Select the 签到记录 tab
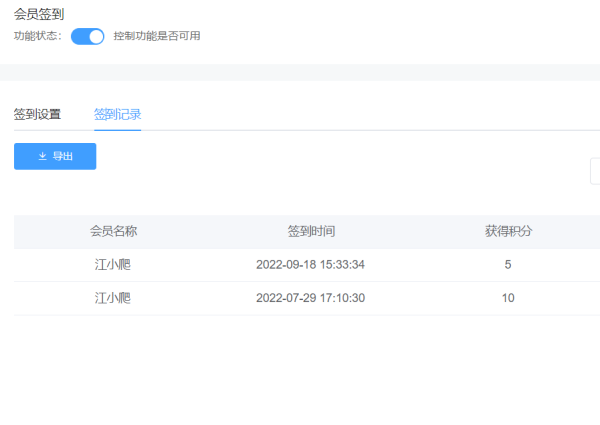600x425 pixels. point(117,114)
